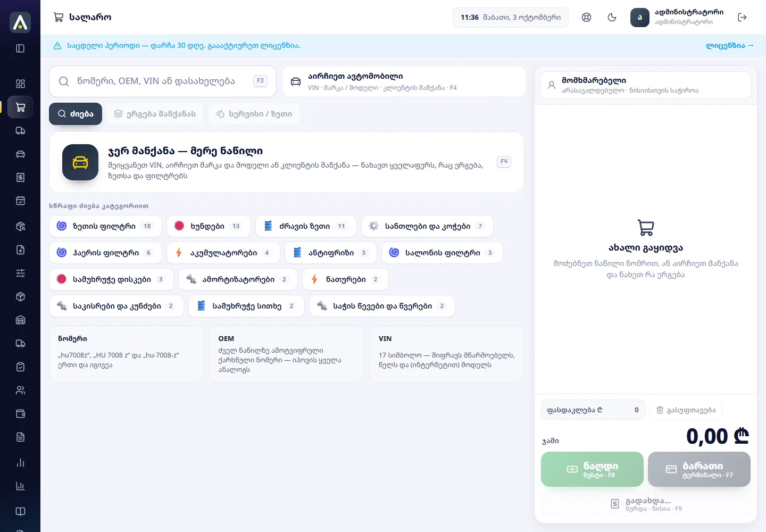Open the document text icon in sidebar
This screenshot has height=532, width=766.
(x=20, y=437)
